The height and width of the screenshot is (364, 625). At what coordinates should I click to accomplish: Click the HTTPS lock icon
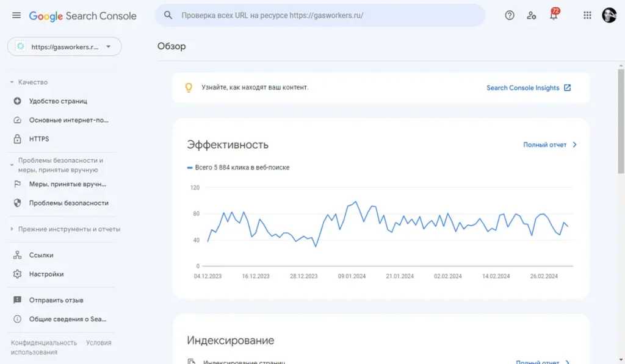tap(17, 139)
